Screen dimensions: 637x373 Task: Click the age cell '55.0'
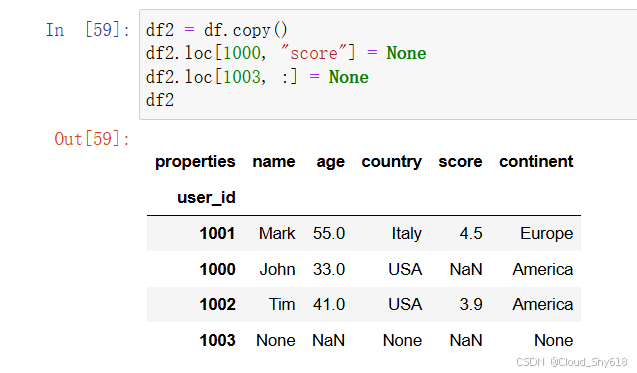(329, 234)
